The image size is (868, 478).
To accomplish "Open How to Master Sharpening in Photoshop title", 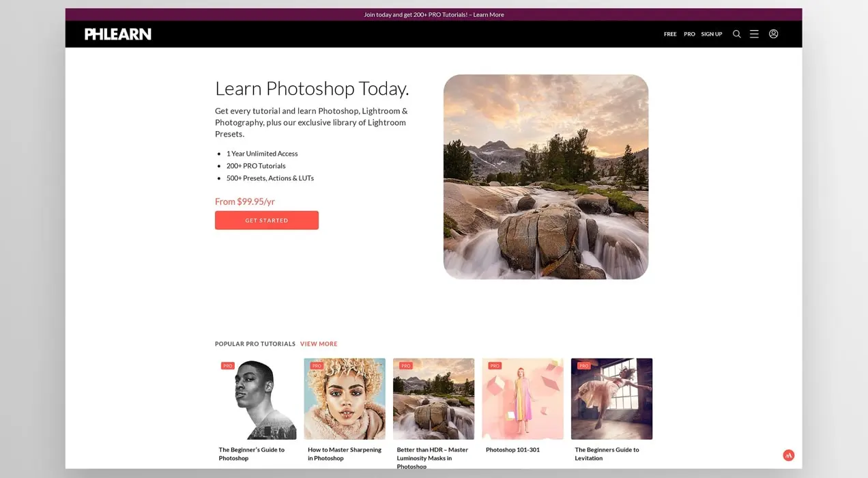I will (345, 454).
